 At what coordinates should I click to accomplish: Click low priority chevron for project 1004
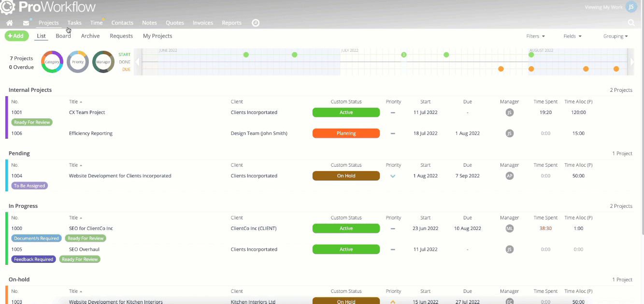[393, 176]
